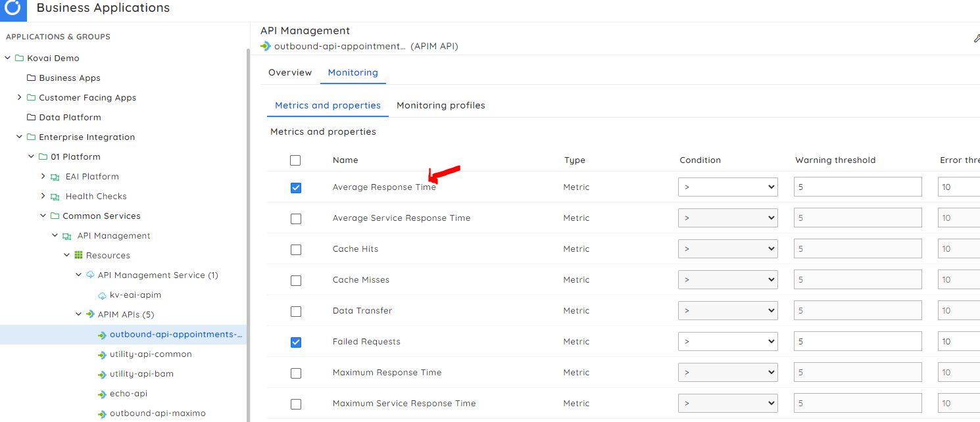980x422 pixels.
Task: Click the Warning threshold field for Failed Requests
Action: 858,341
